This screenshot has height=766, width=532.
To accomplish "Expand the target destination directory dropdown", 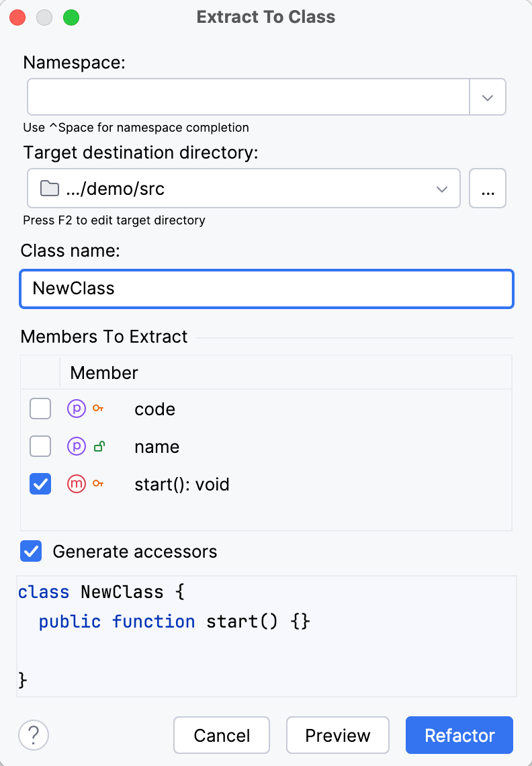I will 442,188.
